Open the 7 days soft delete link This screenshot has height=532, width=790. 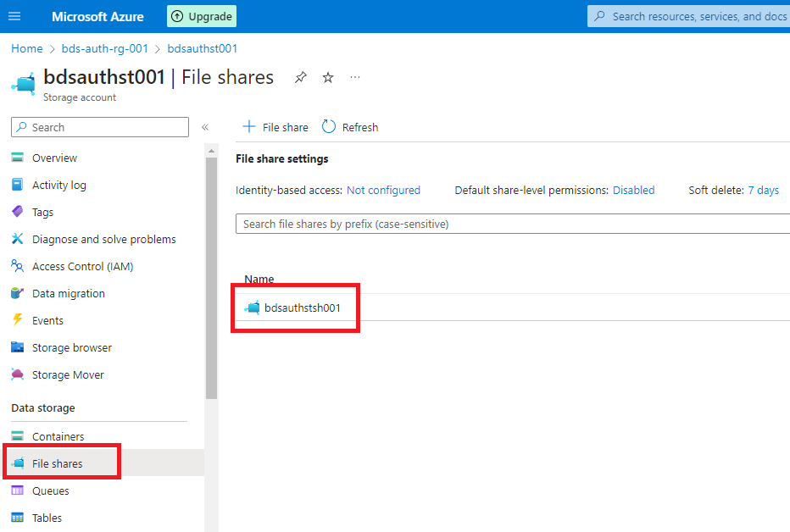coord(763,191)
